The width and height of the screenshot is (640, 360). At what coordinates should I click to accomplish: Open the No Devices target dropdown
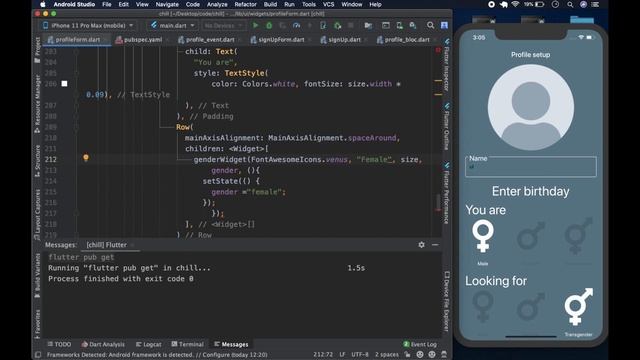[223, 25]
